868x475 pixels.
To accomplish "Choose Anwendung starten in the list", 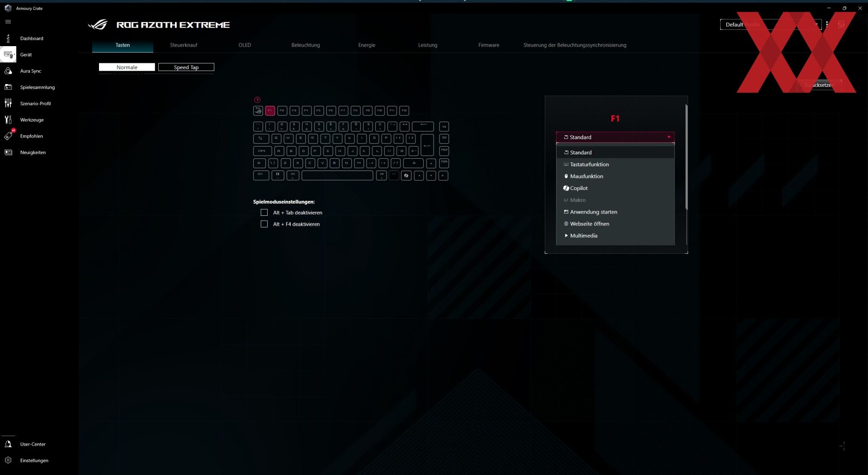I will pyautogui.click(x=615, y=212).
